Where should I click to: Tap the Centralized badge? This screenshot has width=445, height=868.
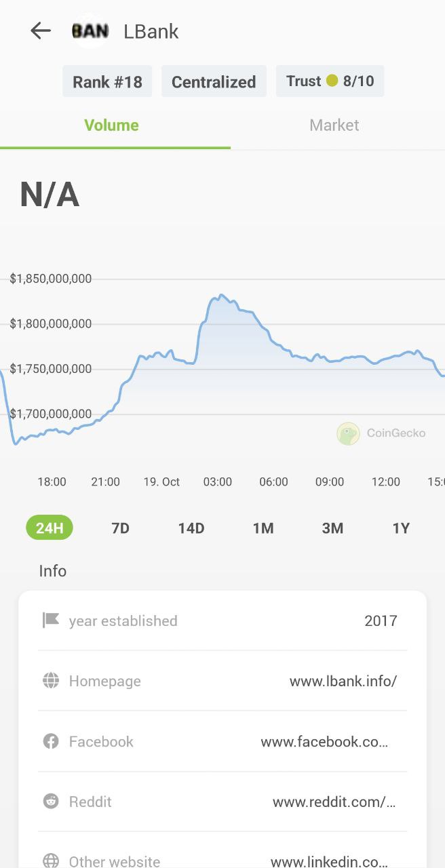(214, 81)
